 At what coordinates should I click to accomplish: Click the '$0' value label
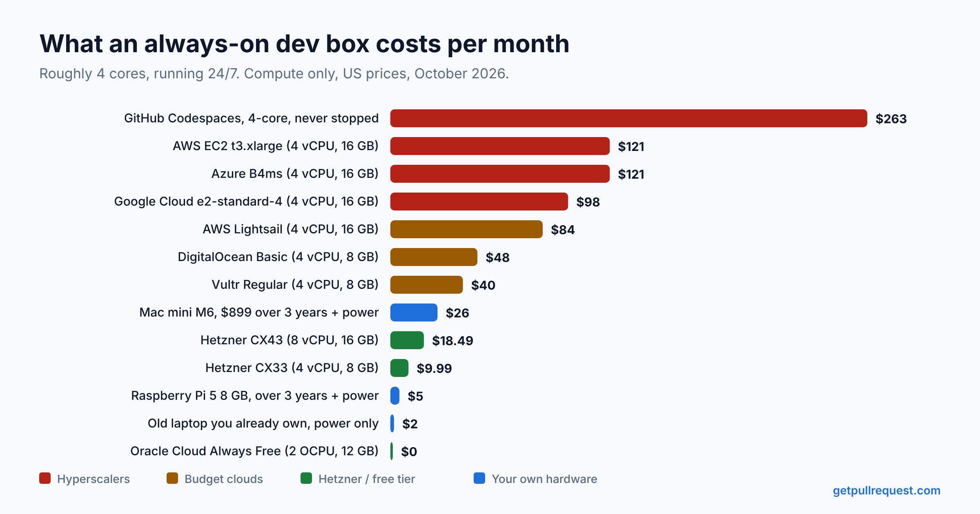tap(409, 452)
